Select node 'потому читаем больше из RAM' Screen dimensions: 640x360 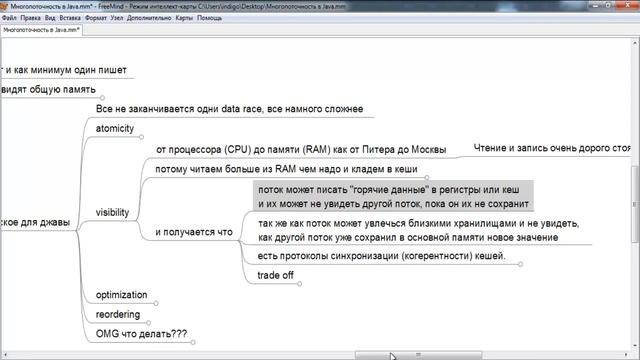coord(286,169)
